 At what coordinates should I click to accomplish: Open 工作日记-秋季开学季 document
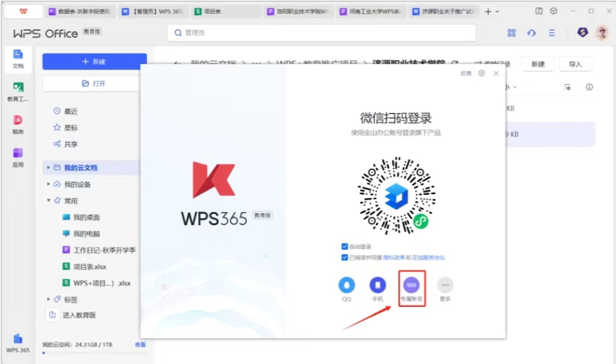pos(99,250)
